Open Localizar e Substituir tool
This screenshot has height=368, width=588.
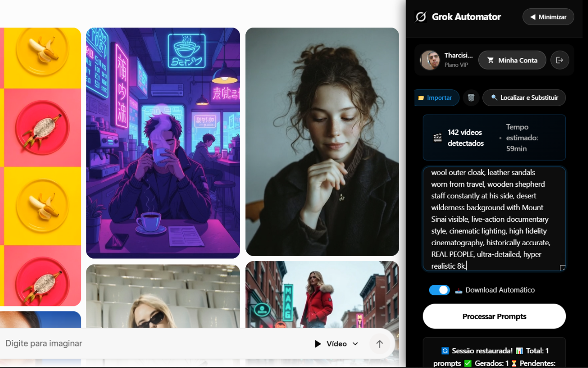524,98
